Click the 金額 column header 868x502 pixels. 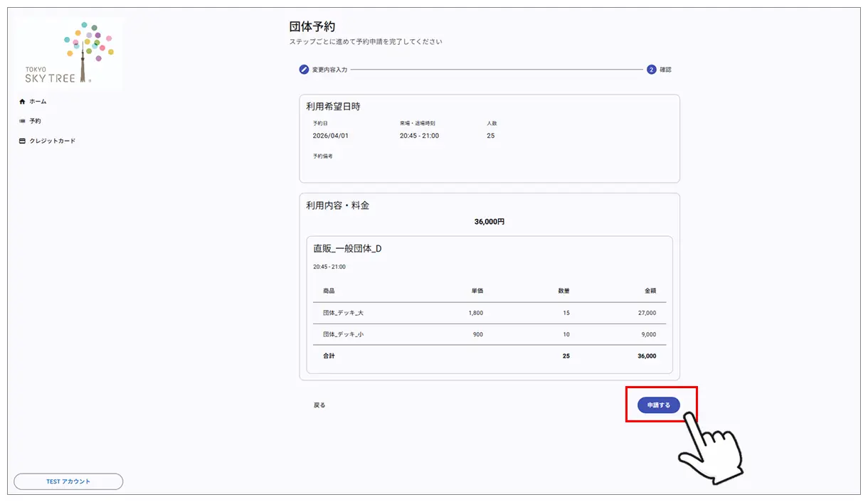[650, 291]
